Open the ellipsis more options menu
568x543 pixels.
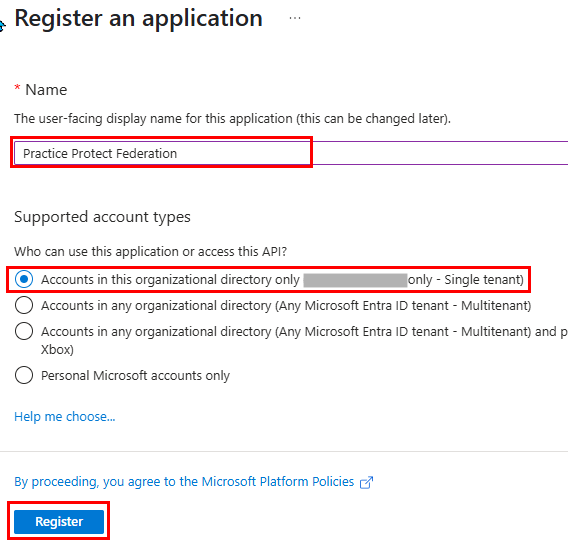coord(295,18)
